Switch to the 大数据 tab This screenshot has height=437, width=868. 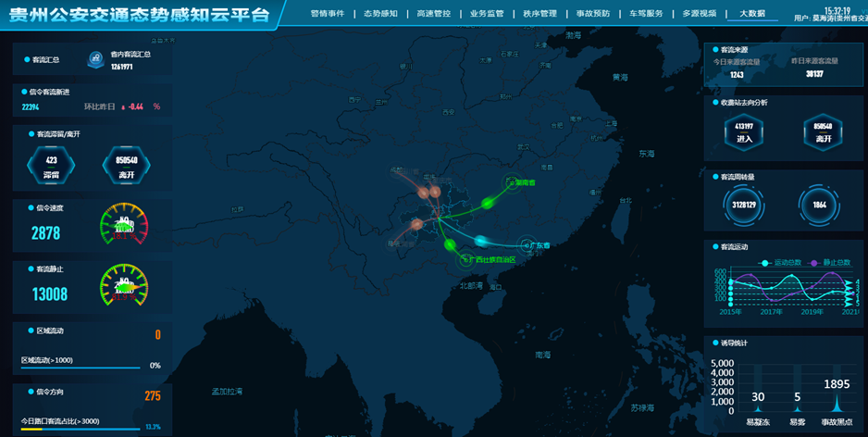click(x=751, y=14)
